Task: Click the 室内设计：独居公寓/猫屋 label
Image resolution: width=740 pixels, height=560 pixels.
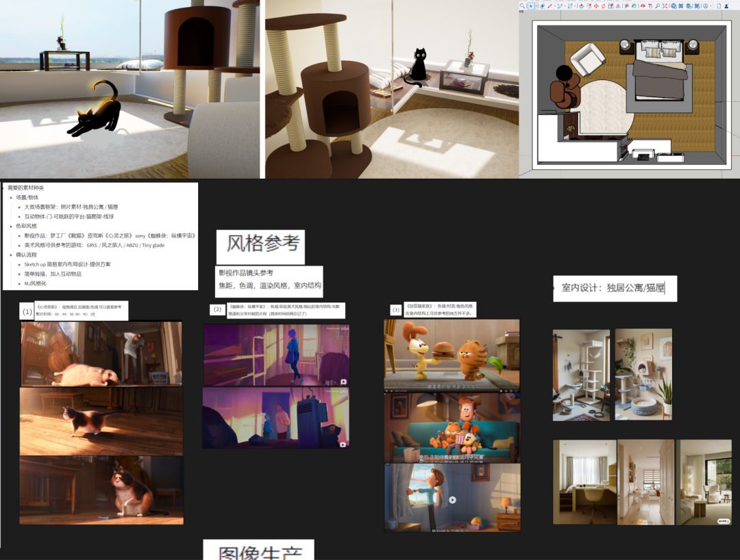Action: point(615,288)
